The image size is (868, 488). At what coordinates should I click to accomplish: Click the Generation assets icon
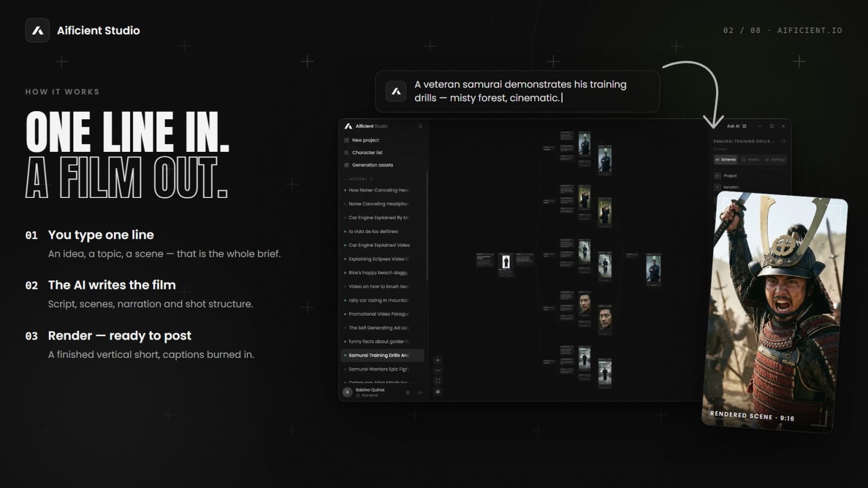347,165
